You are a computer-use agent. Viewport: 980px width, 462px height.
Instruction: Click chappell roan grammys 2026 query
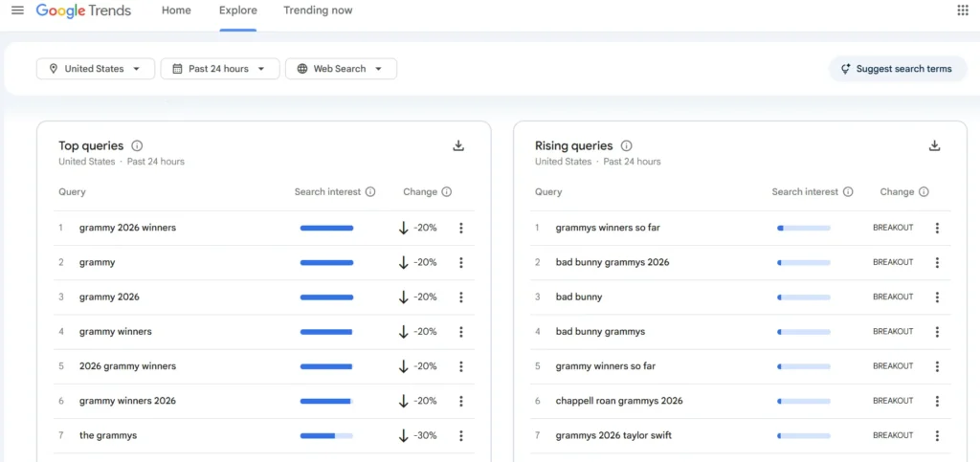619,401
